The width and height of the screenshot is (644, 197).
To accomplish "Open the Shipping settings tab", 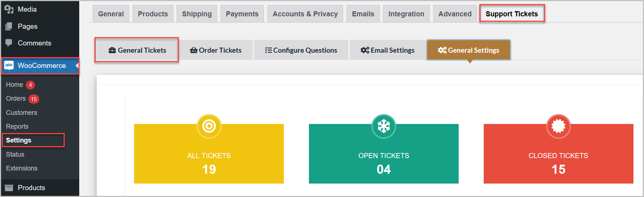I will pyautogui.click(x=197, y=14).
